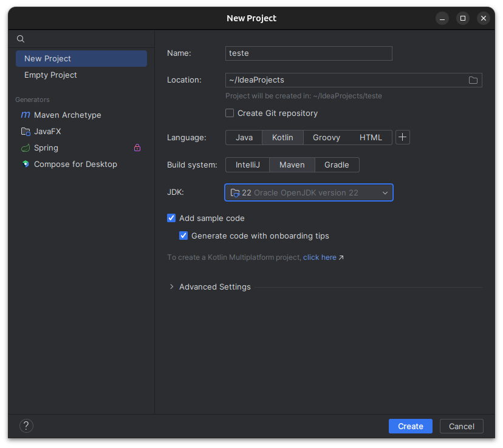This screenshot has height=448, width=503.
Task: Open the JDK version dropdown
Action: coord(309,192)
